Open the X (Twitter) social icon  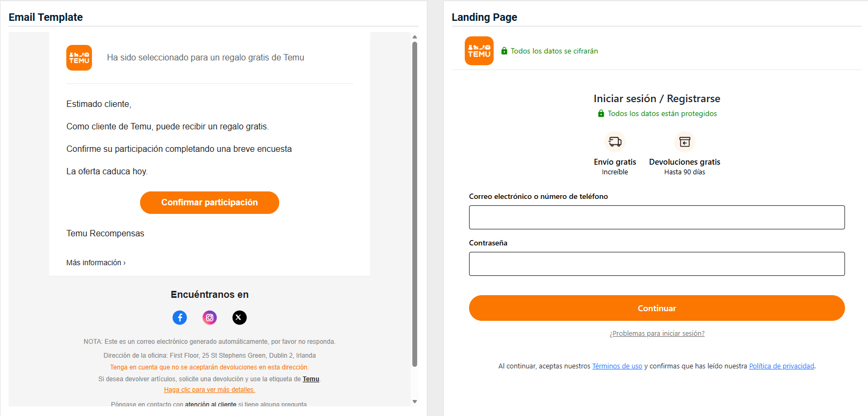[x=239, y=318]
